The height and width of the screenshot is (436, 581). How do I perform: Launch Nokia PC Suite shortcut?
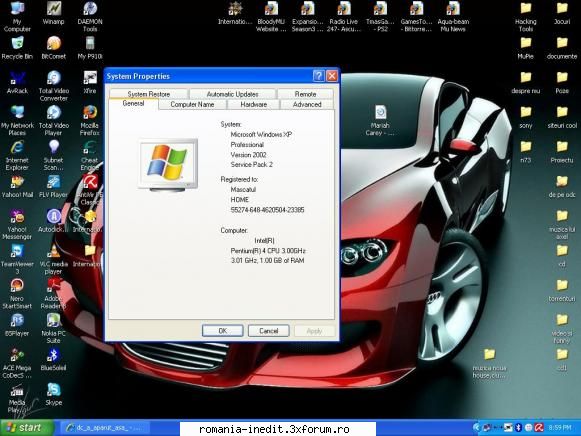tap(53, 329)
